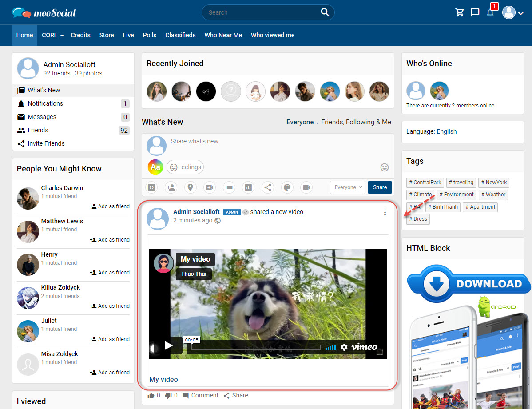Add Matthew Lewis as friend
Screen dimensions: 532x409
coord(110,240)
